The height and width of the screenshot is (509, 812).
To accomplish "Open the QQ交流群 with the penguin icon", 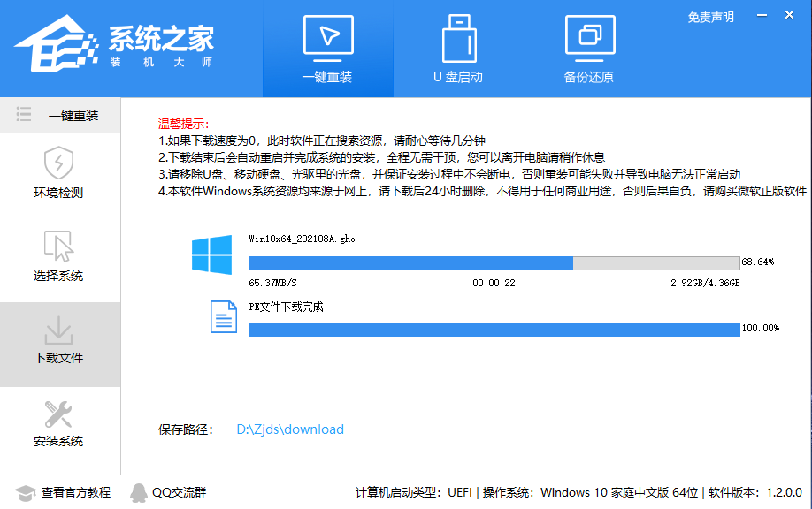I will click(173, 493).
